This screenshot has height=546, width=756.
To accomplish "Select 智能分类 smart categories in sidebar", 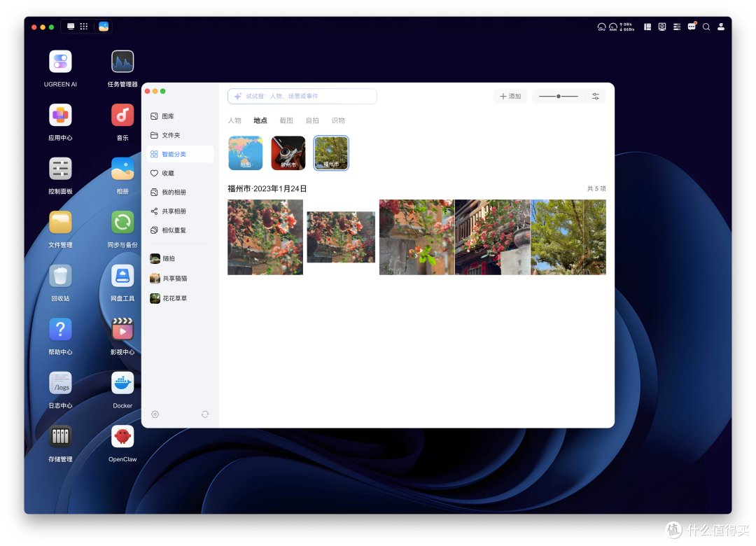I will (181, 154).
